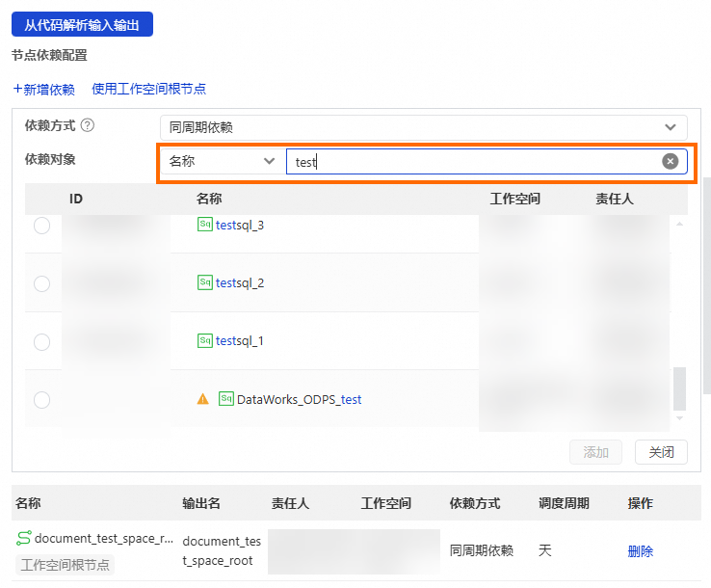Screen dimensions: 711x588
Task: Open the testsql_3 node link
Action: pos(240,225)
